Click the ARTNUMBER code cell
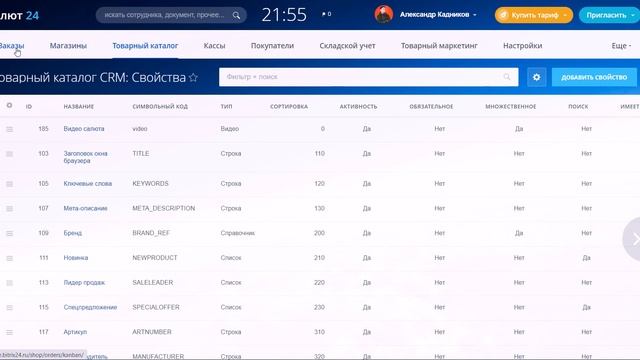Viewport: 640px width, 360px height. (151, 332)
